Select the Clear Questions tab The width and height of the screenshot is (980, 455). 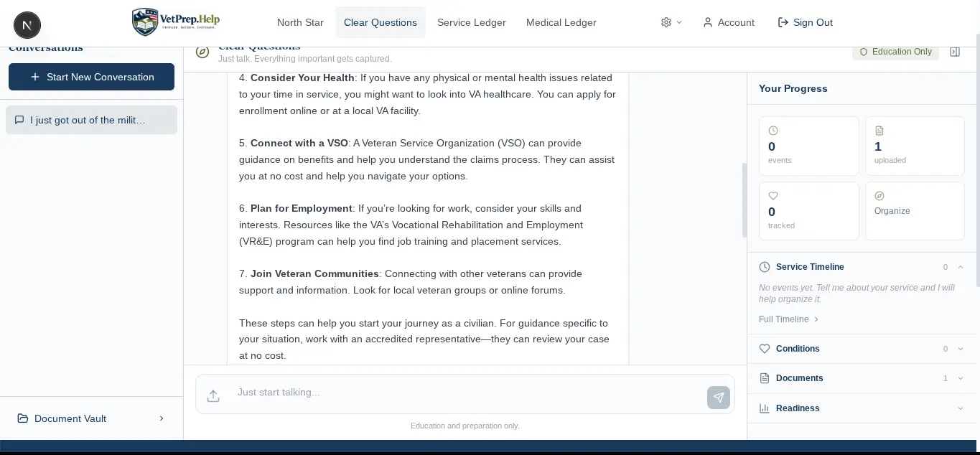381,22
